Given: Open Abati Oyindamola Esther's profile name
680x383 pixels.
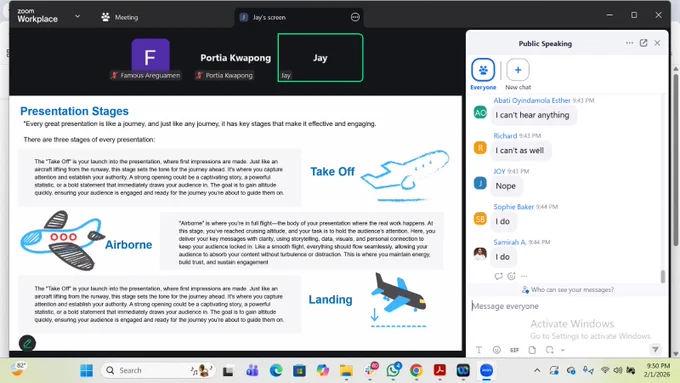Looking at the screenshot, I should point(532,100).
